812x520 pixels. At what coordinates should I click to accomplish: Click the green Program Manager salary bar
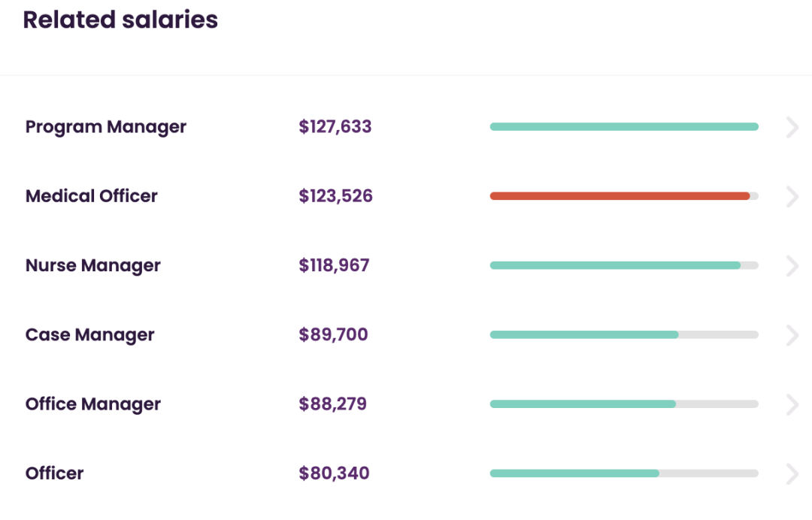[x=624, y=127]
